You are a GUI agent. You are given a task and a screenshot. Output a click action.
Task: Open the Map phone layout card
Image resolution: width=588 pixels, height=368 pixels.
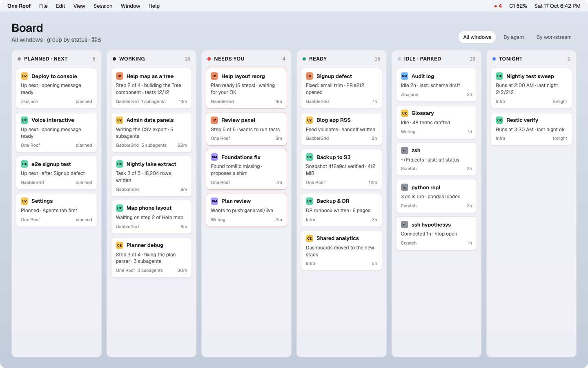(151, 217)
